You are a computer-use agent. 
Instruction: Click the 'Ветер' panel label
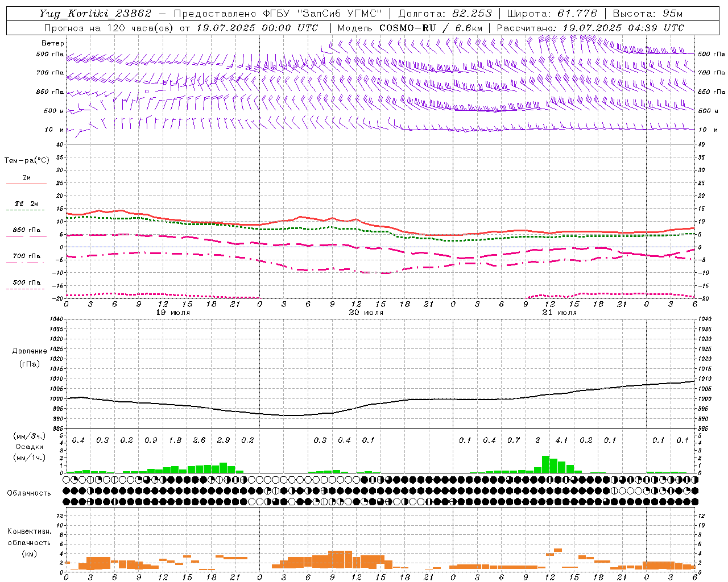[x=53, y=43]
